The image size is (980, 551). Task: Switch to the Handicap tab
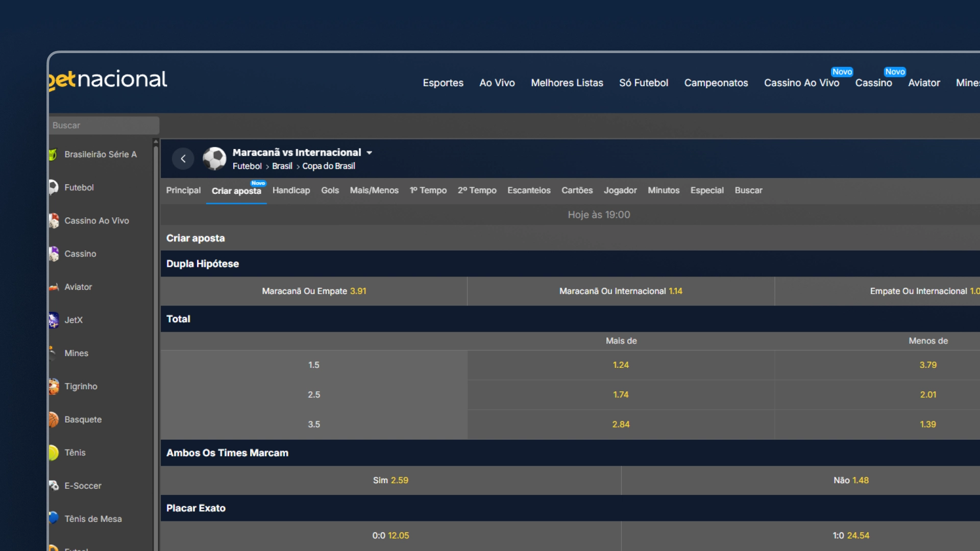point(291,190)
